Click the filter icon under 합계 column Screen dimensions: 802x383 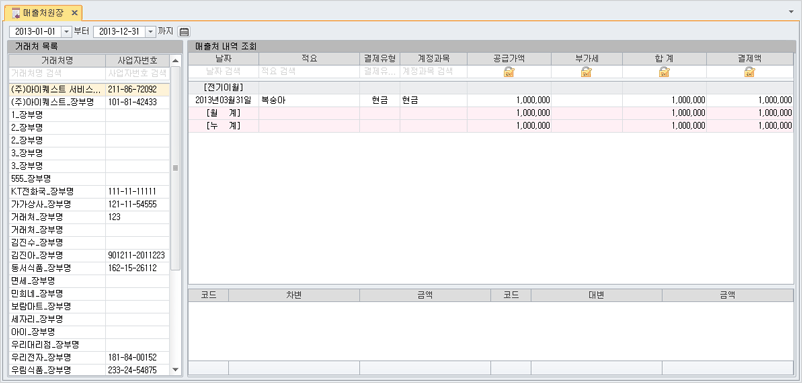point(664,72)
